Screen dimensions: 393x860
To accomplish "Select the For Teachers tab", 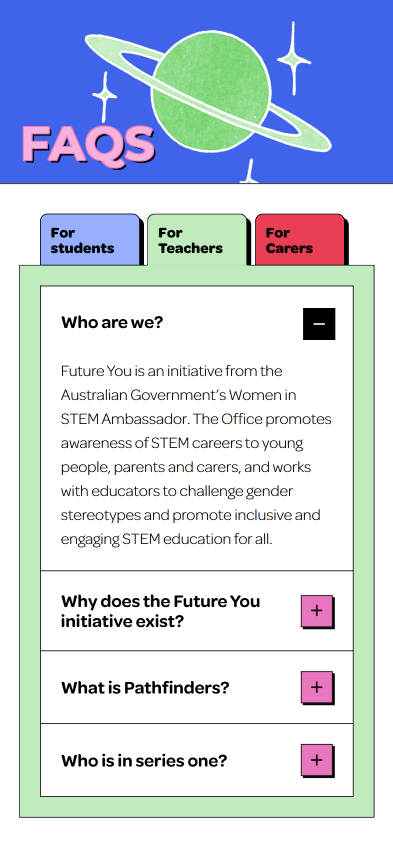I will click(x=197, y=240).
